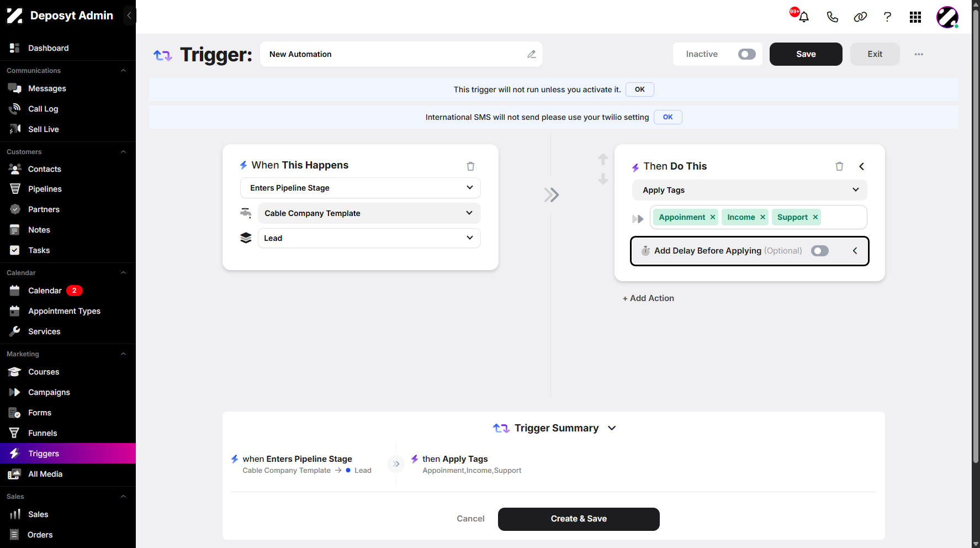Open the Enters Pipeline Stage dropdown
This screenshot has width=980, height=548.
361,188
